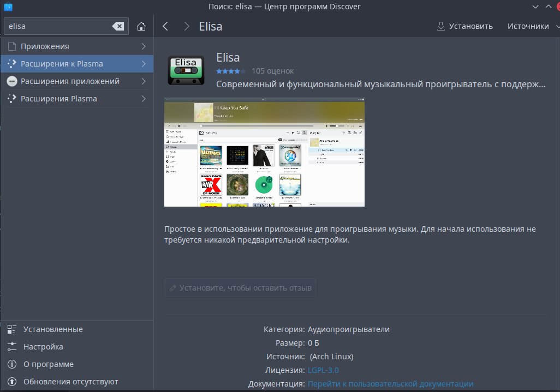Click the Приложения page icon
Image resolution: width=560 pixels, height=392 pixels.
12,46
